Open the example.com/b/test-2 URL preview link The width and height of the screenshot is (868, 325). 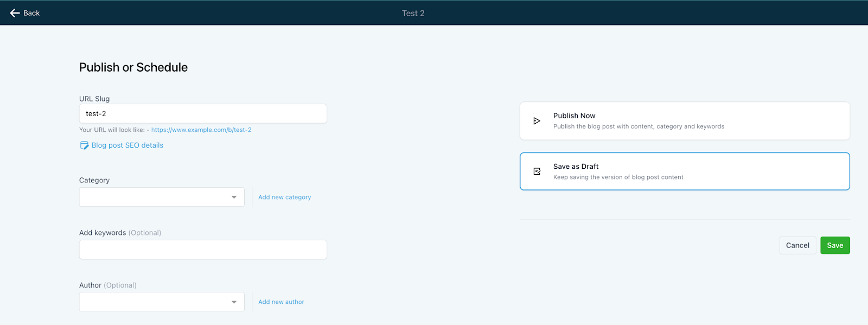point(201,130)
